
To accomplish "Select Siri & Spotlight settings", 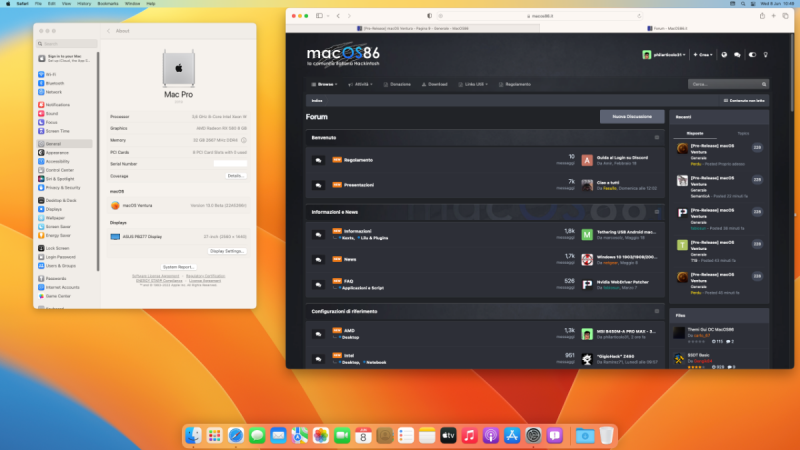I will pyautogui.click(x=59, y=179).
